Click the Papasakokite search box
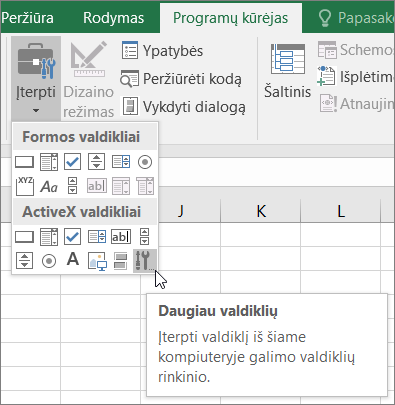The width and height of the screenshot is (395, 405). coord(356,18)
